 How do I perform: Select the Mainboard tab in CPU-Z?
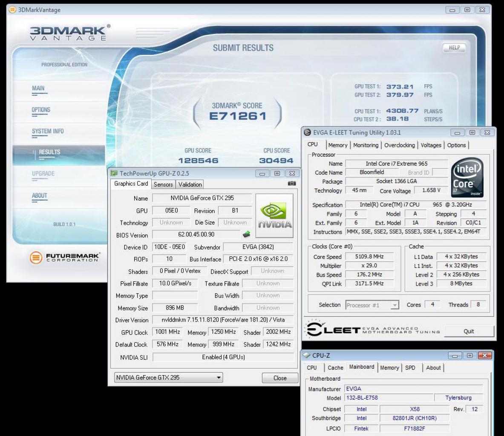pyautogui.click(x=362, y=367)
